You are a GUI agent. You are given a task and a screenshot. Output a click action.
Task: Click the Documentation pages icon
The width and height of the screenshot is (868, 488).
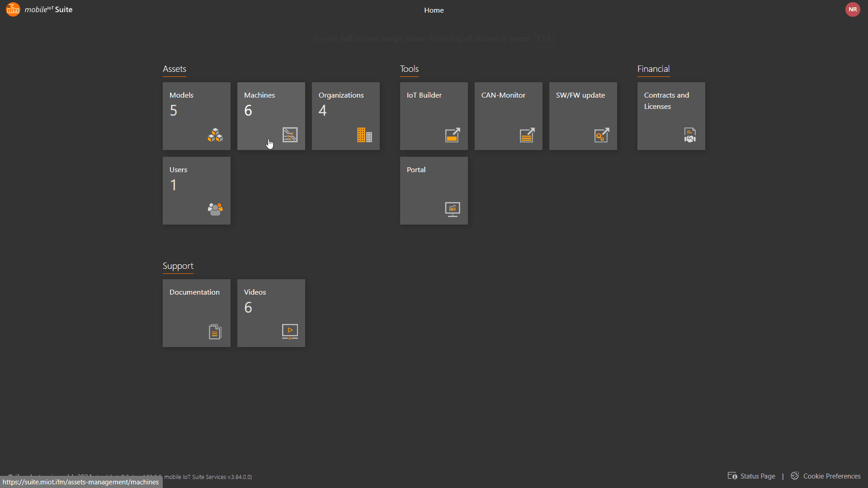click(x=215, y=332)
